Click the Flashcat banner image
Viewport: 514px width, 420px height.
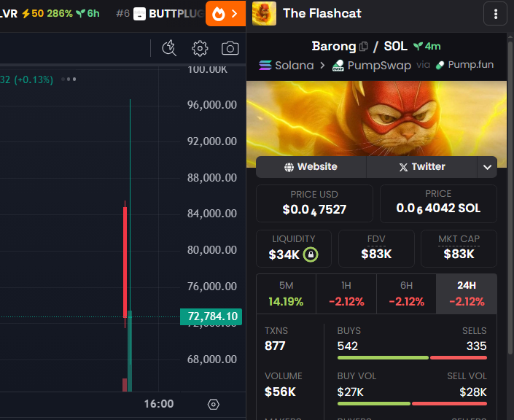[376, 119]
